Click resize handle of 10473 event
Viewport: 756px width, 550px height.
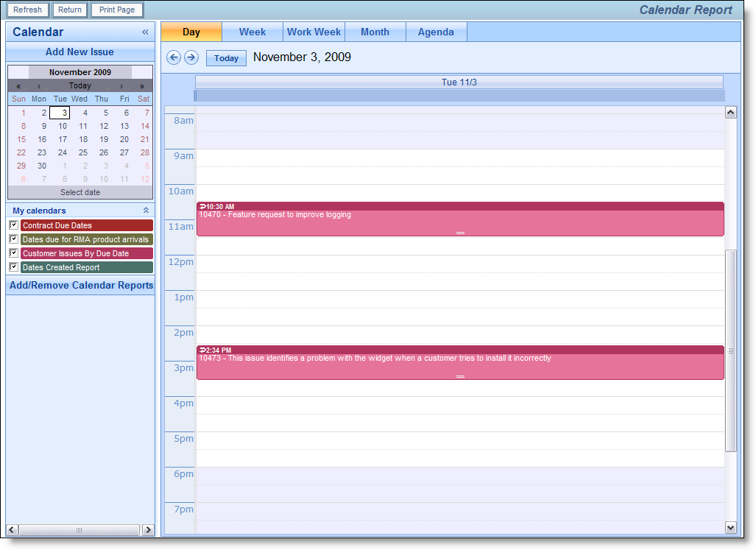(x=461, y=376)
